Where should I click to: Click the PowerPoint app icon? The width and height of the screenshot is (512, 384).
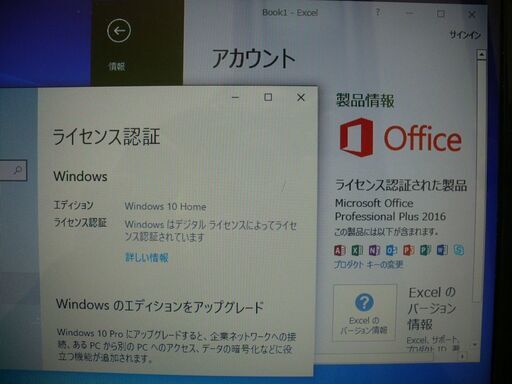coord(408,250)
